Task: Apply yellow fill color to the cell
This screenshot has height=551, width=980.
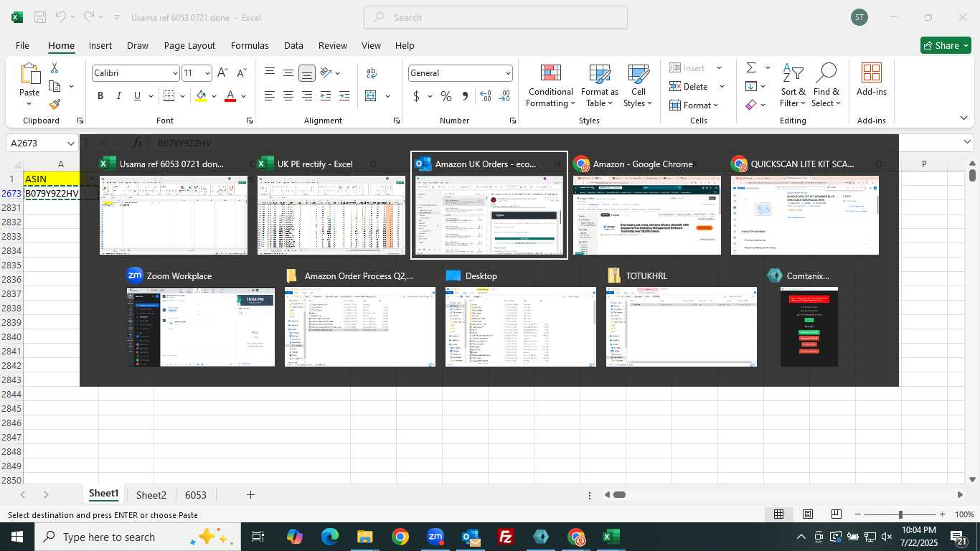Action: pyautogui.click(x=201, y=96)
